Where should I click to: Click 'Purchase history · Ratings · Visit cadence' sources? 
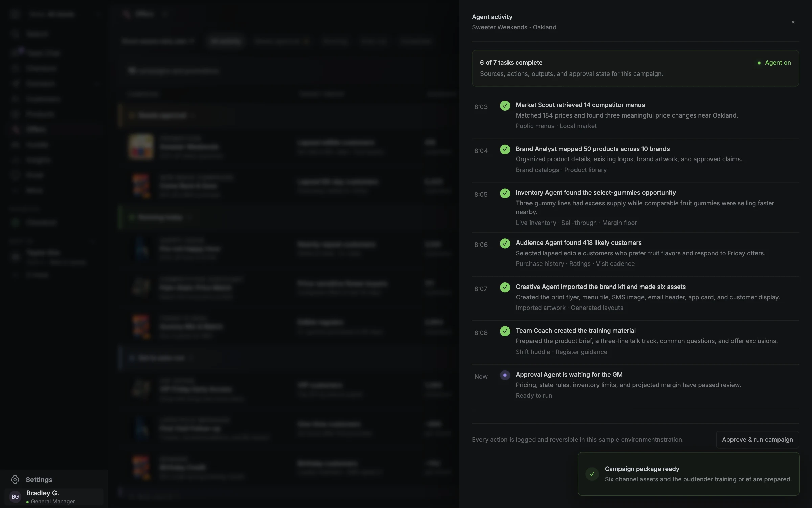tap(575, 264)
